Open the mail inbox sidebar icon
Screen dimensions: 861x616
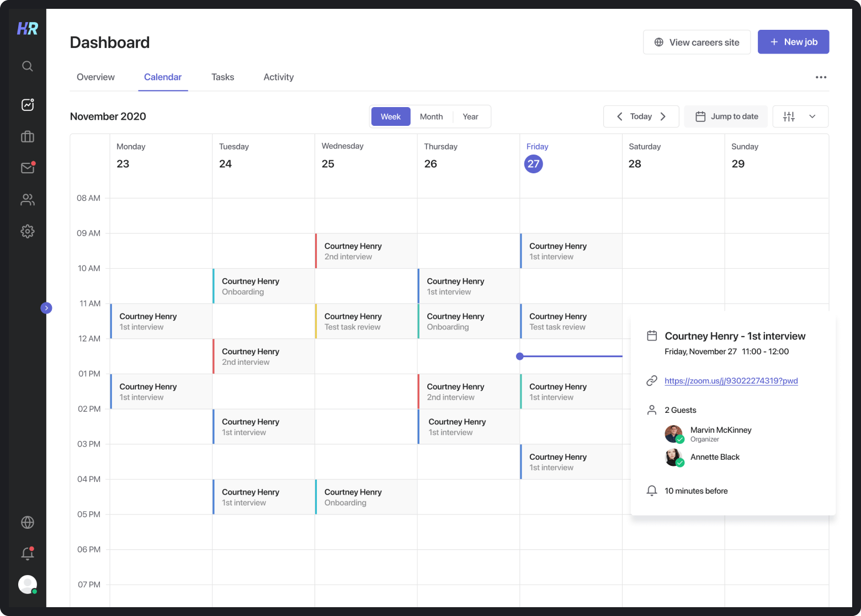(x=28, y=167)
